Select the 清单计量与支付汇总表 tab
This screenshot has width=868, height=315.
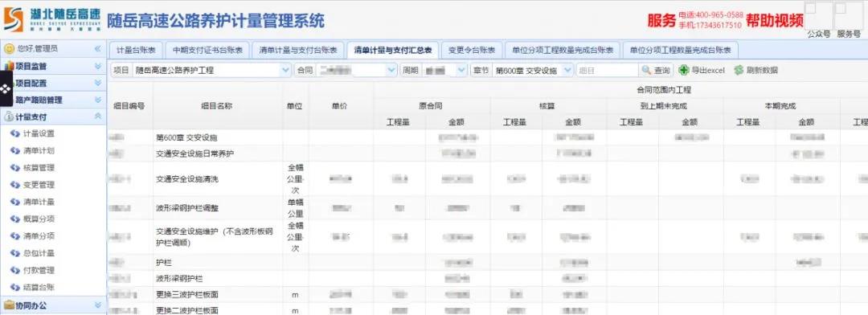[392, 50]
